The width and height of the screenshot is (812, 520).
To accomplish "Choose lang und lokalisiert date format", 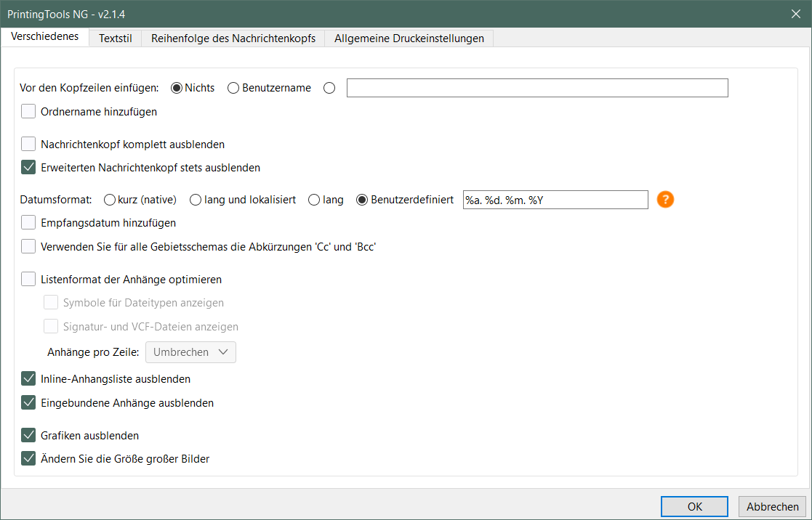I will point(196,200).
